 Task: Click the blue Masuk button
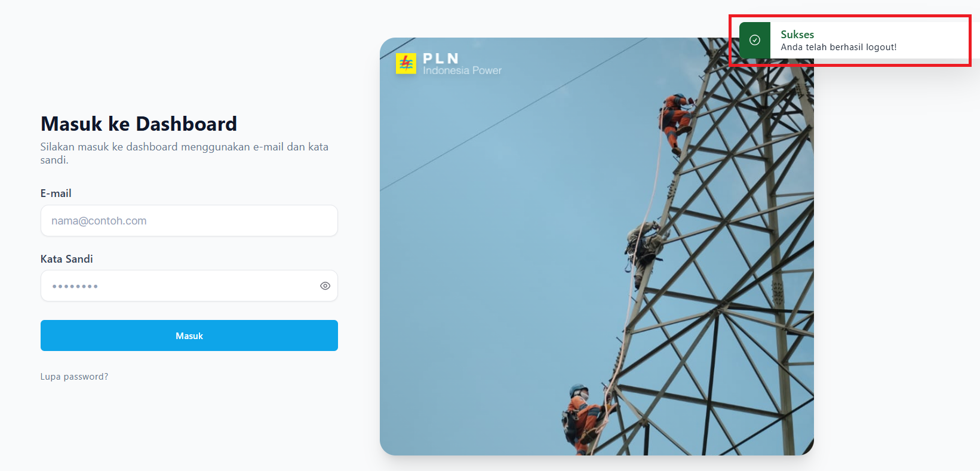coord(189,335)
